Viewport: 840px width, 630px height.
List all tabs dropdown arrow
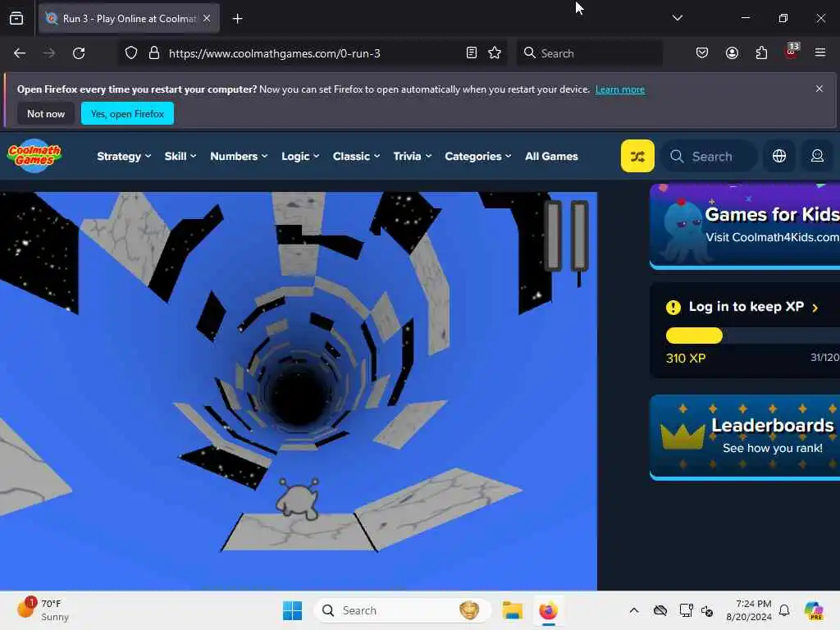pos(677,18)
